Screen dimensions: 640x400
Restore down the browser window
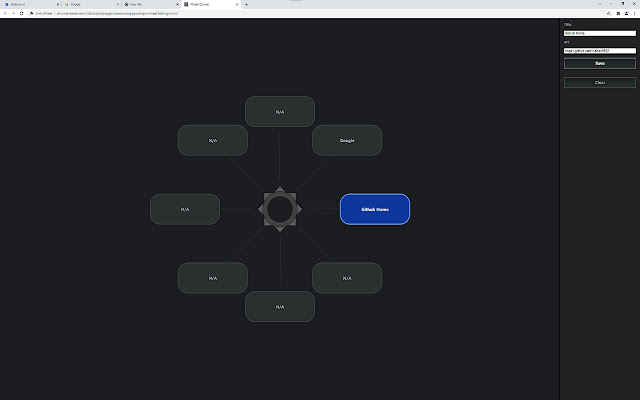click(x=622, y=4)
